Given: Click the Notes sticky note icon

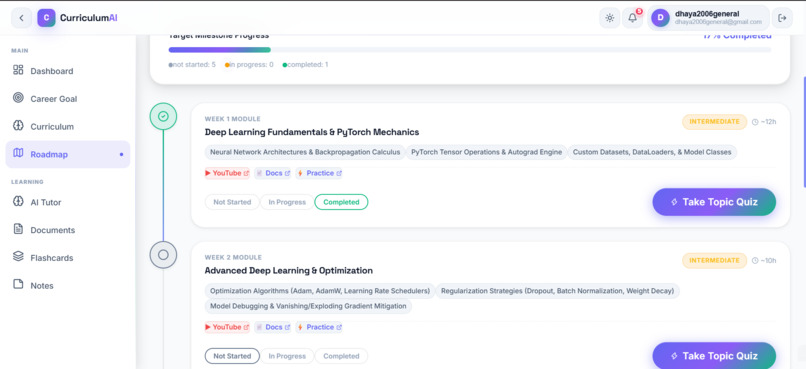Looking at the screenshot, I should (x=18, y=284).
